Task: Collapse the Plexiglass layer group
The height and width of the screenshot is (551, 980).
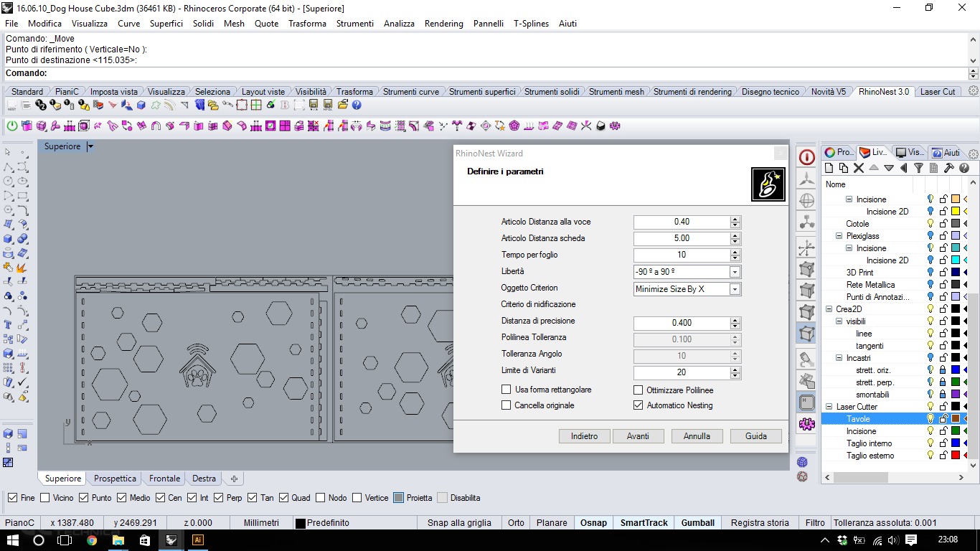Action: 839,236
